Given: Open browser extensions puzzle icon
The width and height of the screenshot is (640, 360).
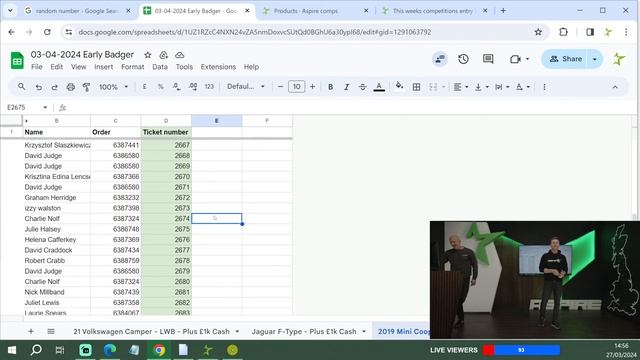Looking at the screenshot, I should click(x=563, y=32).
